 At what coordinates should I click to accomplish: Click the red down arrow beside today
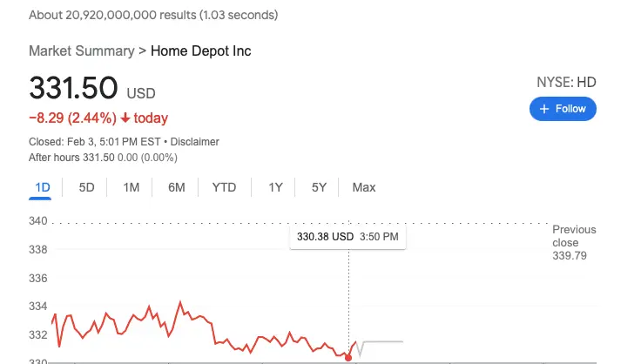125,118
